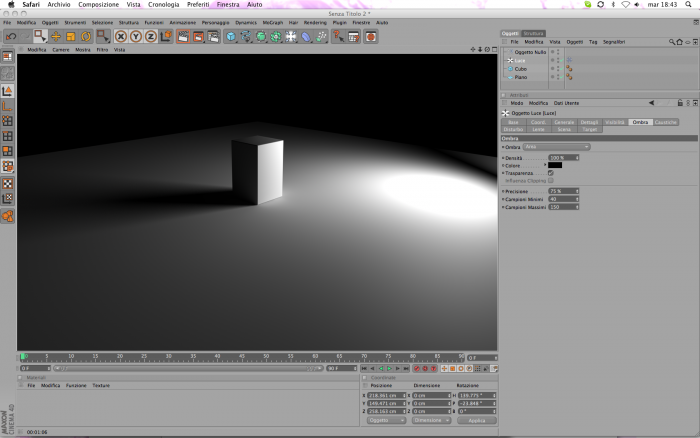Click the Undo arrow icon
This screenshot has height=438, width=700.
coord(11,37)
